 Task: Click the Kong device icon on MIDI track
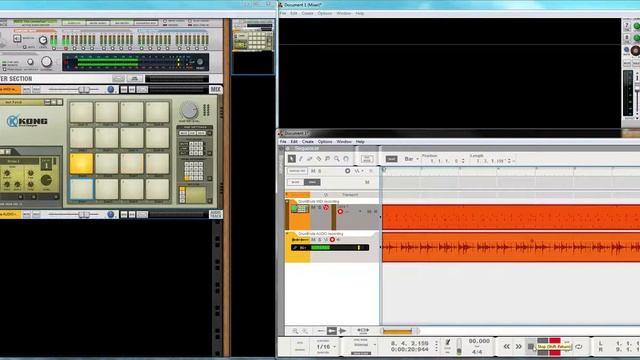[300, 209]
